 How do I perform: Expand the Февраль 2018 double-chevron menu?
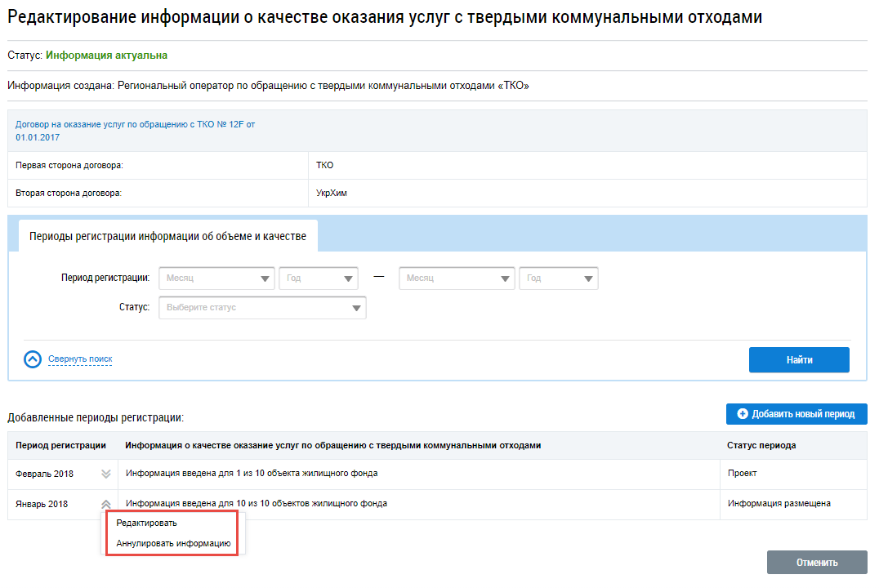tap(105, 474)
